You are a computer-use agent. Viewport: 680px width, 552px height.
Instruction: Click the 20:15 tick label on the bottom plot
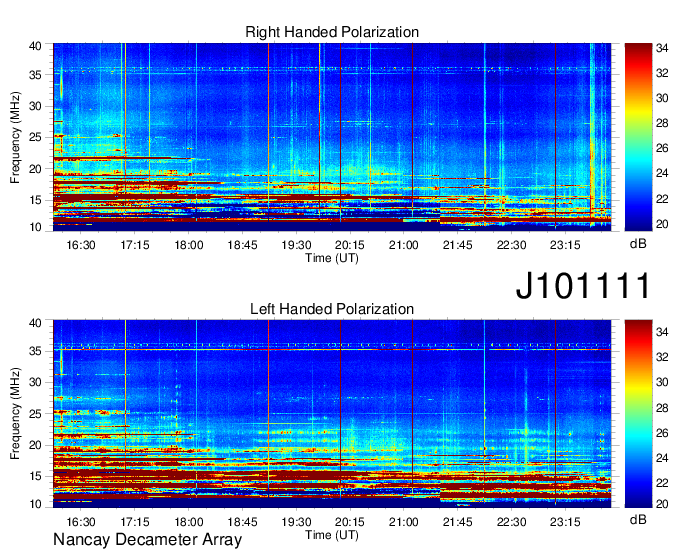click(x=350, y=522)
